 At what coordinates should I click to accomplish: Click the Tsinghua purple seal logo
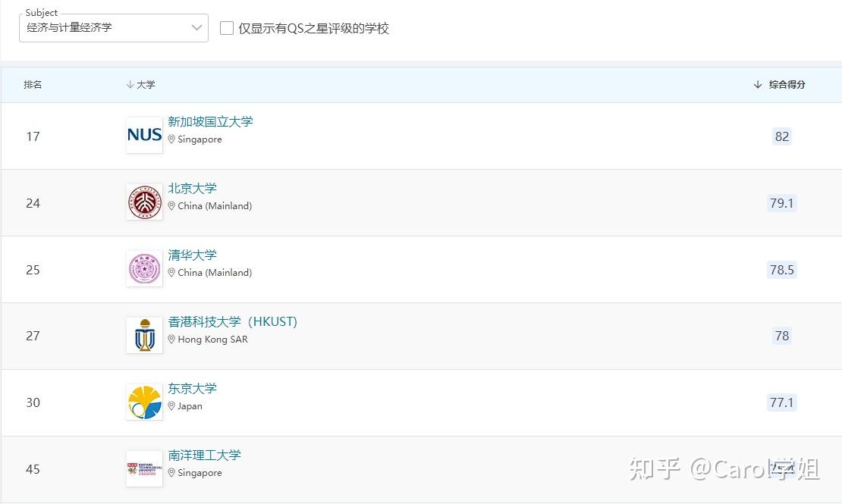144,268
